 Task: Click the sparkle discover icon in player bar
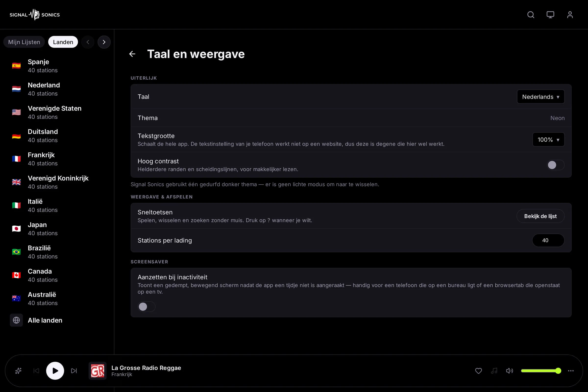18,371
